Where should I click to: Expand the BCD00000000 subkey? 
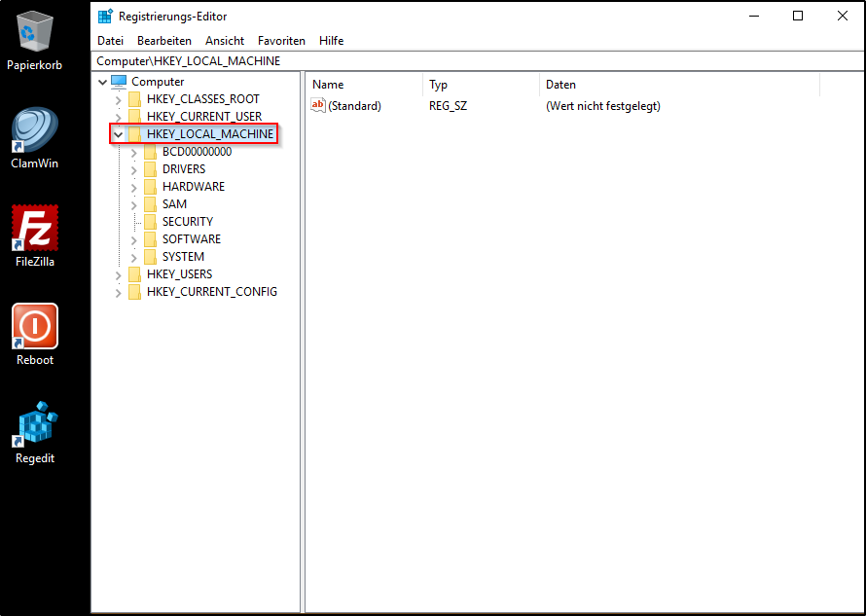pyautogui.click(x=133, y=153)
